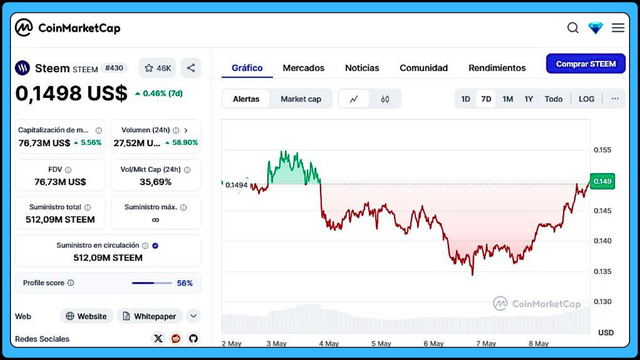The width and height of the screenshot is (640, 360).
Task: Click info icon next to Vol/Mkt Cap (24h)
Action: (x=187, y=170)
